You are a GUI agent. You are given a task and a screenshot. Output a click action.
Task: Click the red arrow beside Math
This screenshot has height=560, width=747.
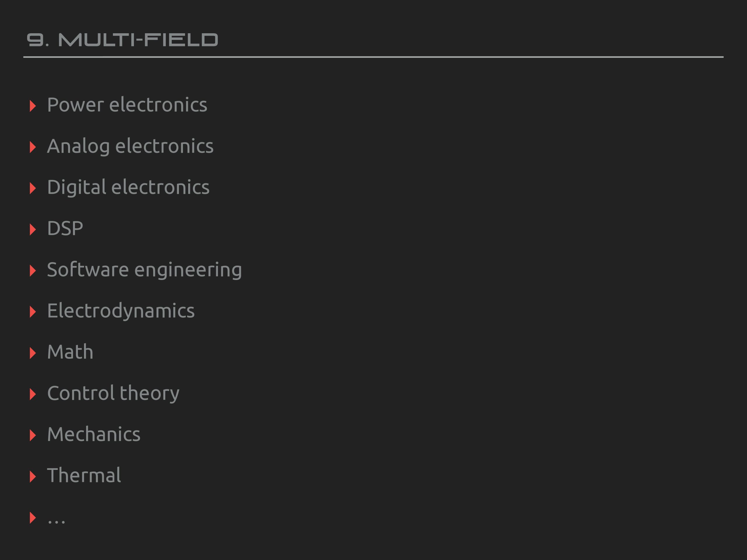(33, 353)
